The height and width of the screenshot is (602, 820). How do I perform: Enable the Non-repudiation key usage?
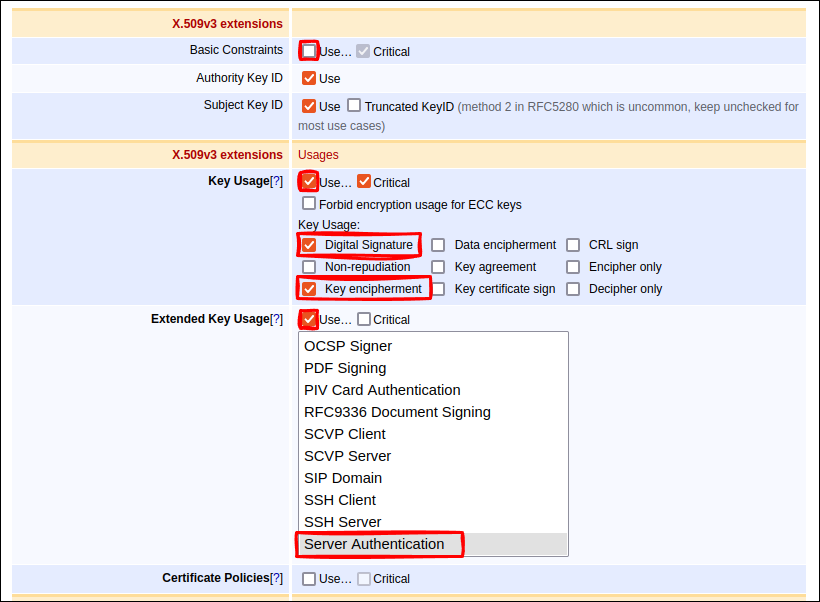click(x=309, y=267)
